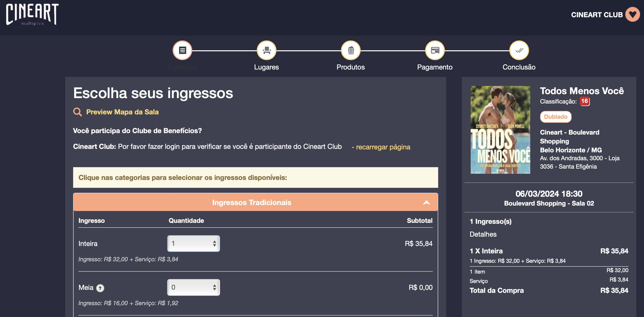This screenshot has height=317, width=644.
Task: Collapse Ingressos Tradicionais section
Action: (x=256, y=202)
